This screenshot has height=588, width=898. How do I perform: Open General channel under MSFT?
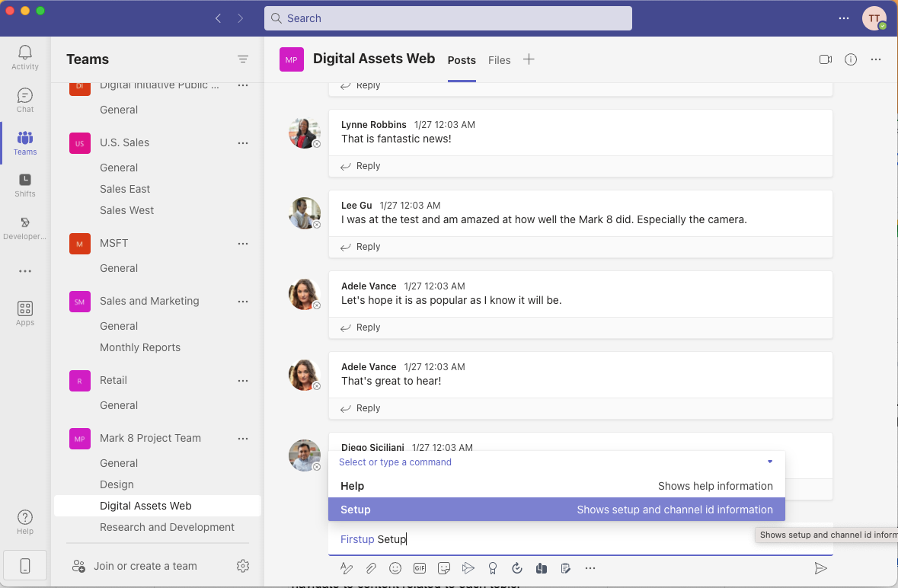[119, 268]
